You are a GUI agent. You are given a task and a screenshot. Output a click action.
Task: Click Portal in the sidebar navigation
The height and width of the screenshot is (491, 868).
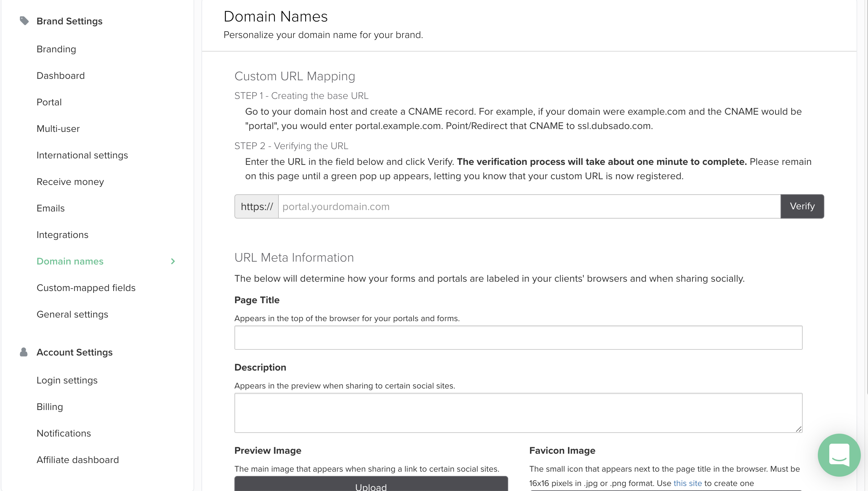click(x=49, y=102)
